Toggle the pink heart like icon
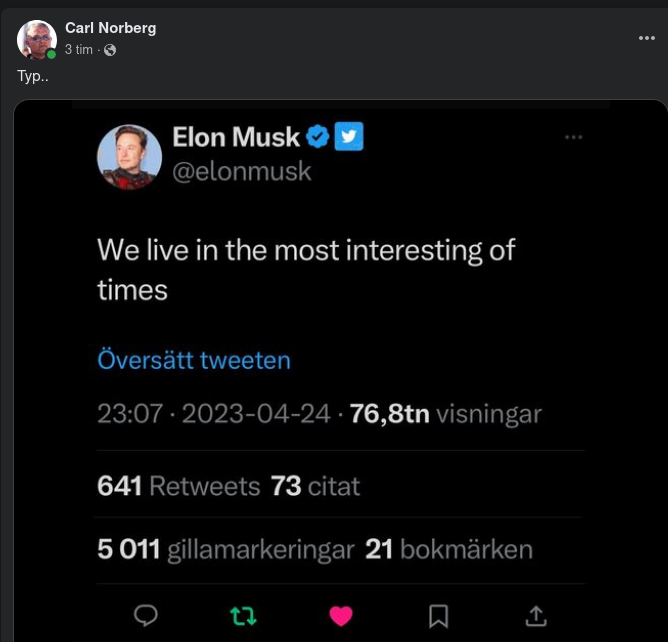 coord(341,616)
